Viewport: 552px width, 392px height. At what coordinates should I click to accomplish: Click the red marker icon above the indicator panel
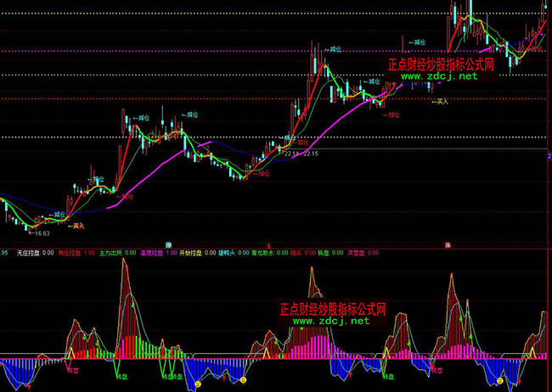[x=270, y=244]
